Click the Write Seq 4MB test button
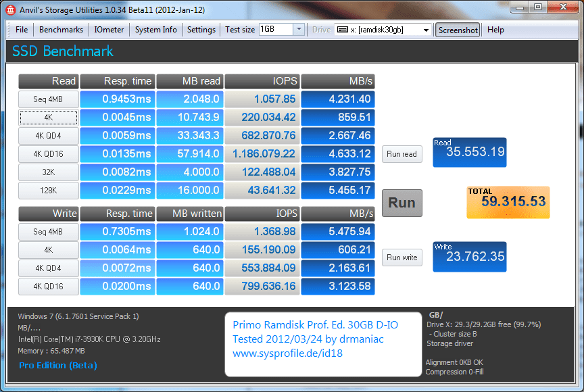The width and height of the screenshot is (584, 392). (49, 232)
